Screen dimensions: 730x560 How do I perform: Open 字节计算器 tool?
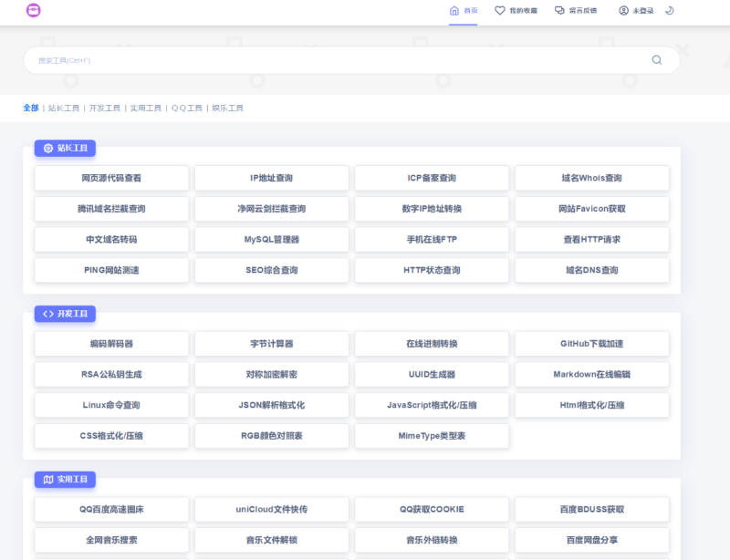tap(271, 344)
